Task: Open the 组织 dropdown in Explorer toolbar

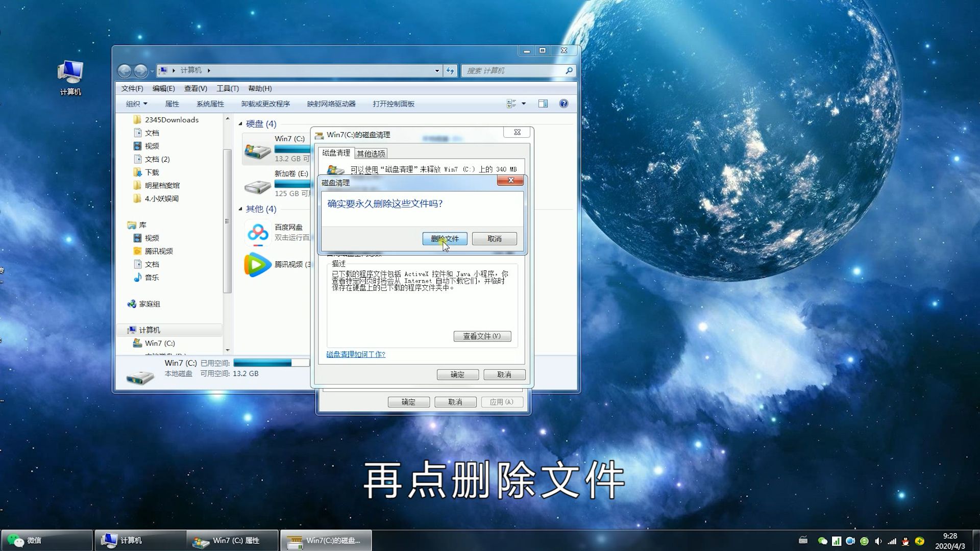Action: (x=136, y=104)
